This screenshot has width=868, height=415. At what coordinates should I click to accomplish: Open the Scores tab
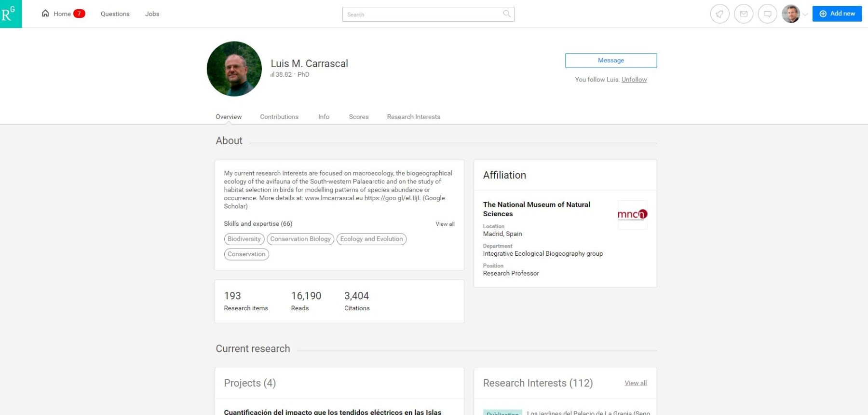(x=359, y=117)
